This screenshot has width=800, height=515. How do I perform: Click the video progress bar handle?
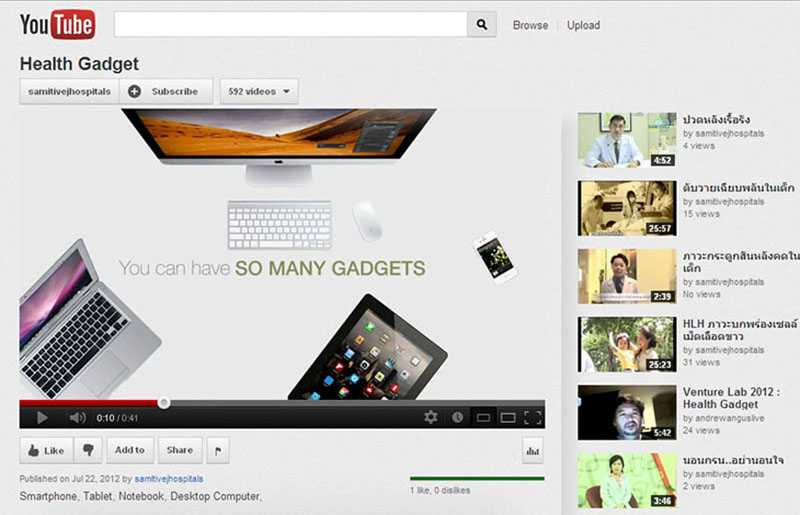point(164,403)
